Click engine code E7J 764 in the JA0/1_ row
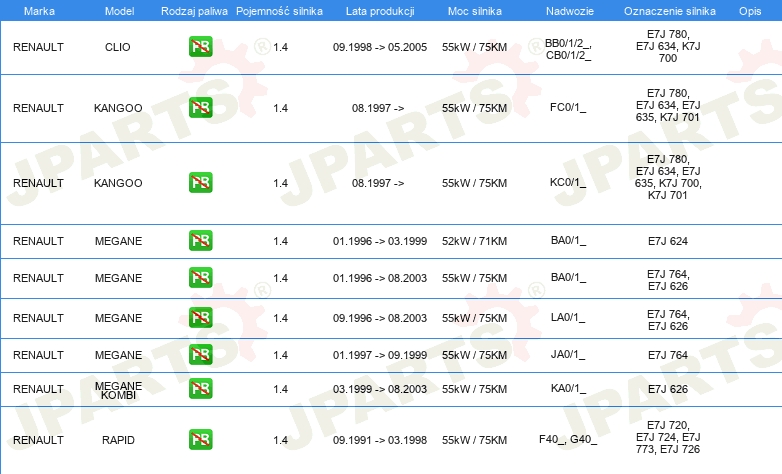Image resolution: width=782 pixels, height=474 pixels. point(668,355)
